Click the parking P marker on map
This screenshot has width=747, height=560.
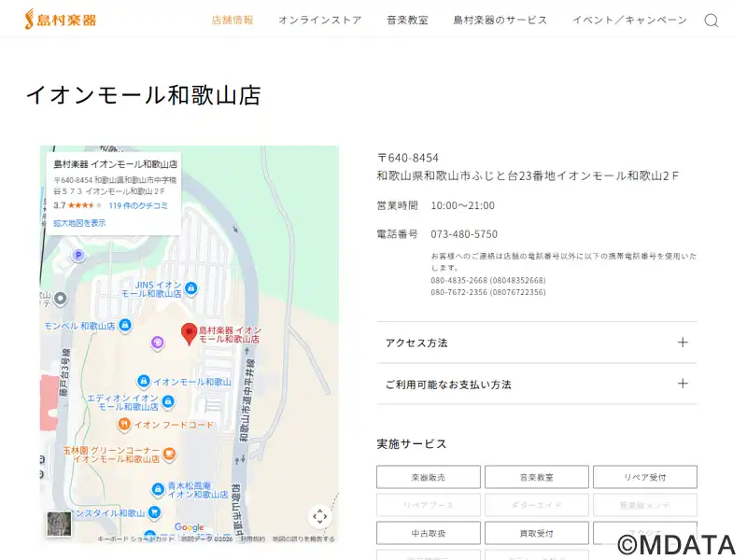pyautogui.click(x=78, y=255)
